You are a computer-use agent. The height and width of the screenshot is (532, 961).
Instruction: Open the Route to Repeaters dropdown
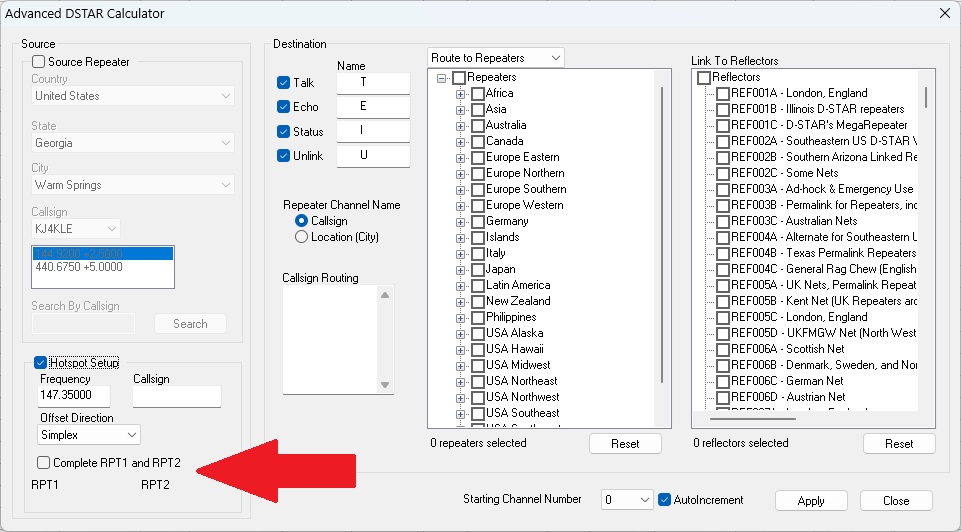tap(495, 58)
